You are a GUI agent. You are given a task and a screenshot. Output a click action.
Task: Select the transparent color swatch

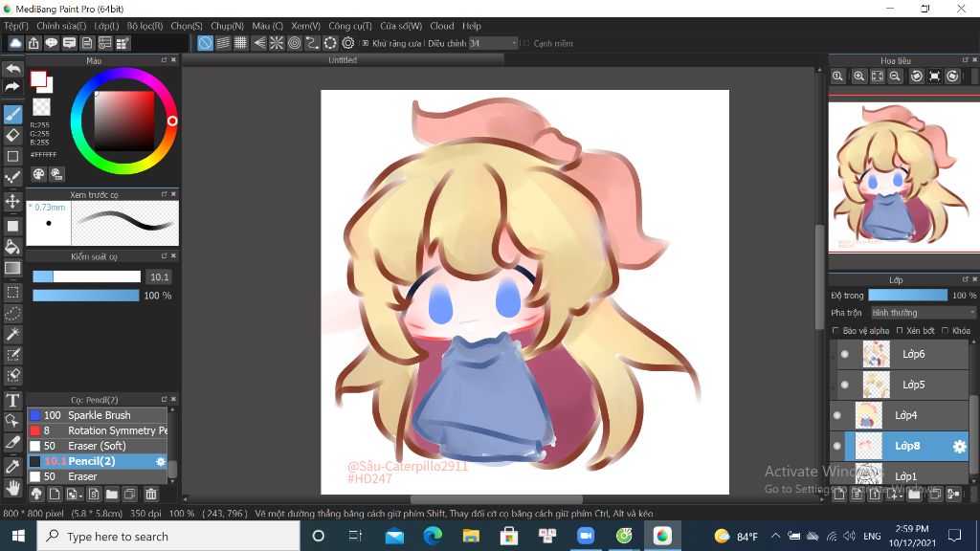(41, 107)
